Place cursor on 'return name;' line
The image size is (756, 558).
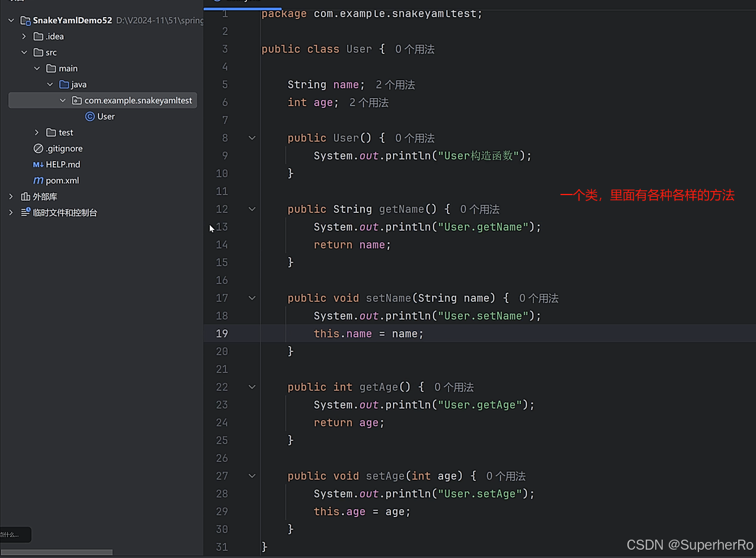point(352,244)
